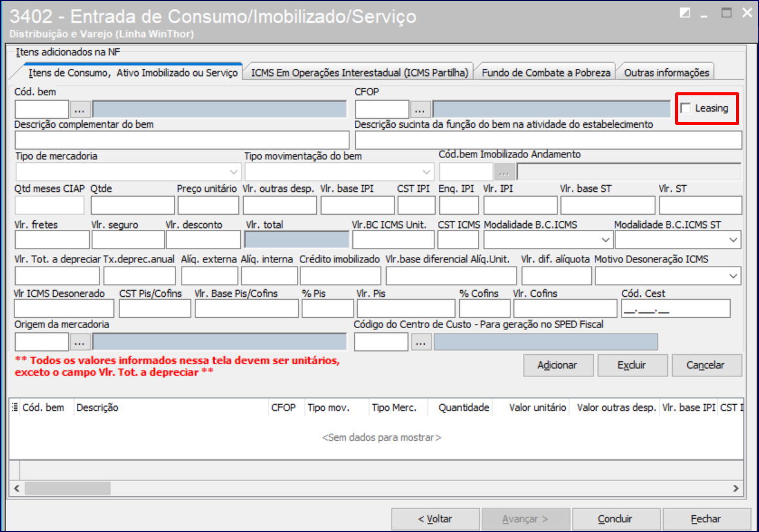Click the % Cofins field
This screenshot has height=532, width=759.
484,308
